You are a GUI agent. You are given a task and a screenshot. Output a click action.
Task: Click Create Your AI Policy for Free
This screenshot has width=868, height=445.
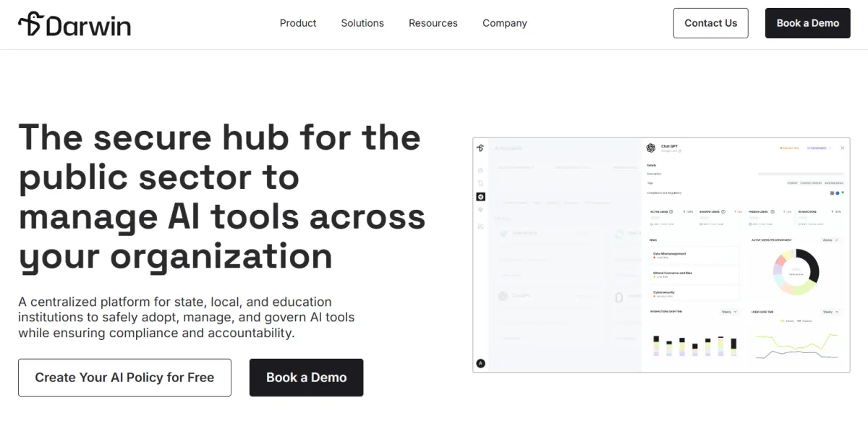tap(124, 378)
